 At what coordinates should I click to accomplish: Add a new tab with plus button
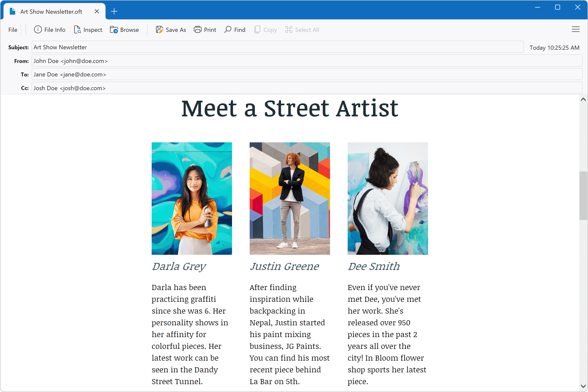(x=114, y=12)
